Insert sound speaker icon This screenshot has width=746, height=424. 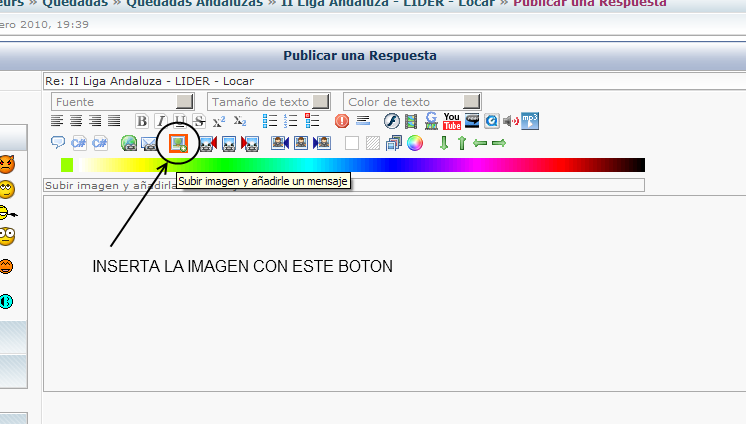point(511,121)
